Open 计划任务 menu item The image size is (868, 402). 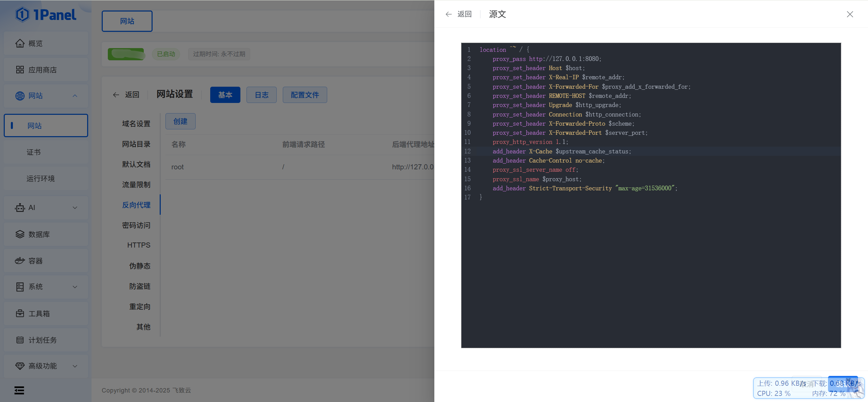pos(46,340)
